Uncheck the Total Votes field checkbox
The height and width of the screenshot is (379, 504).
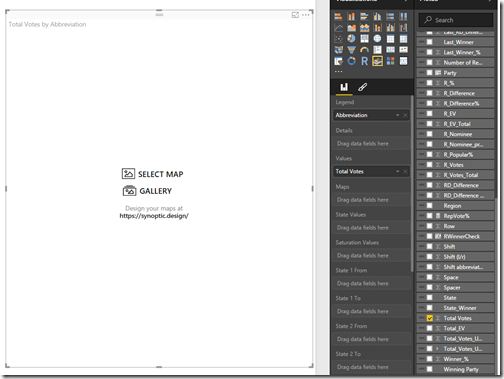point(430,318)
